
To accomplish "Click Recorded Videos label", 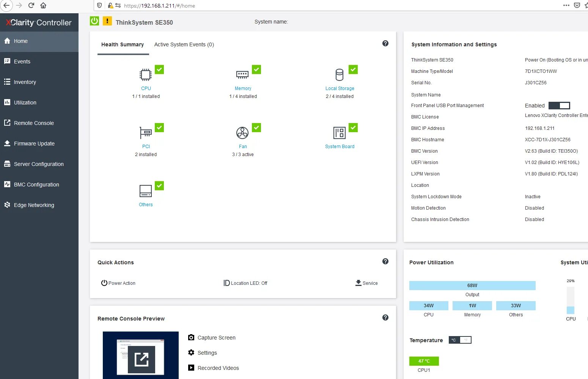I will pyautogui.click(x=218, y=368).
